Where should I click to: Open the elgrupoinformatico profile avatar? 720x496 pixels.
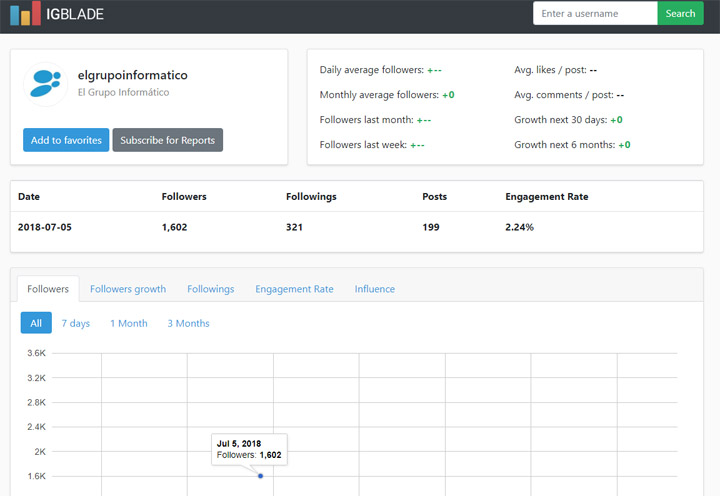click(45, 84)
